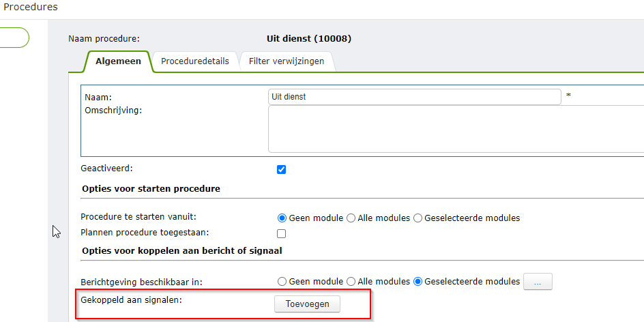This screenshot has width=644, height=322.
Task: Pick 'Geselecteerde modules' for Berichtgeving beschikbaar in
Action: (x=418, y=281)
